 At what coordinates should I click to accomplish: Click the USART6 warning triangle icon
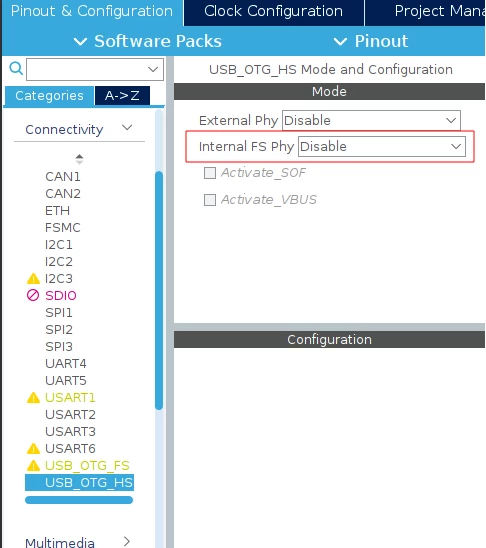click(x=33, y=448)
